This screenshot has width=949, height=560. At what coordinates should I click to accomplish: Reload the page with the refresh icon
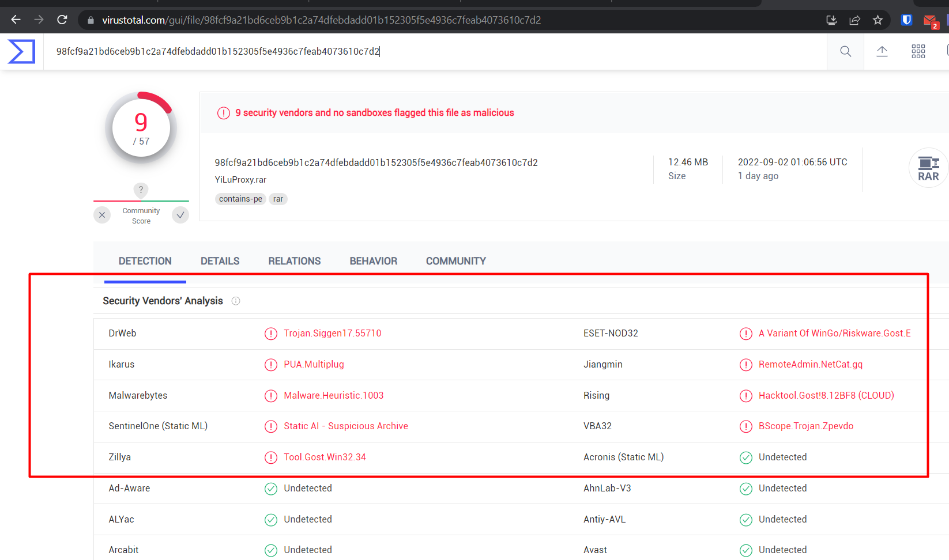click(x=62, y=20)
